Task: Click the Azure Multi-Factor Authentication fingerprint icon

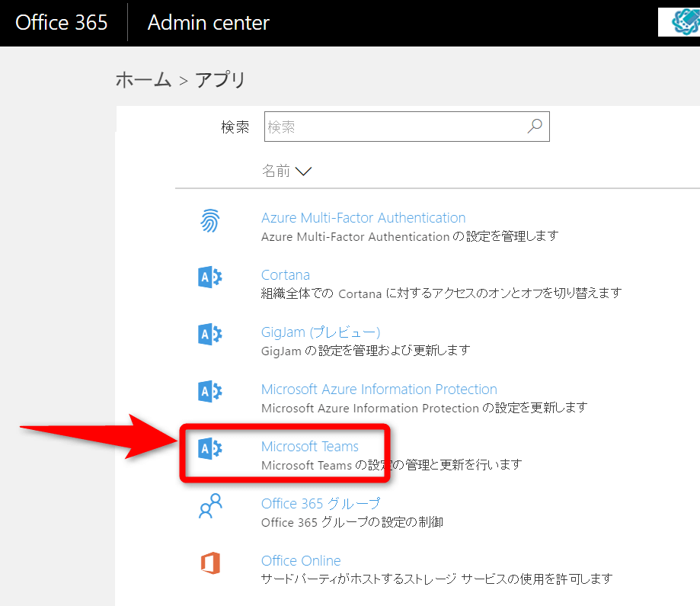Action: (x=209, y=220)
